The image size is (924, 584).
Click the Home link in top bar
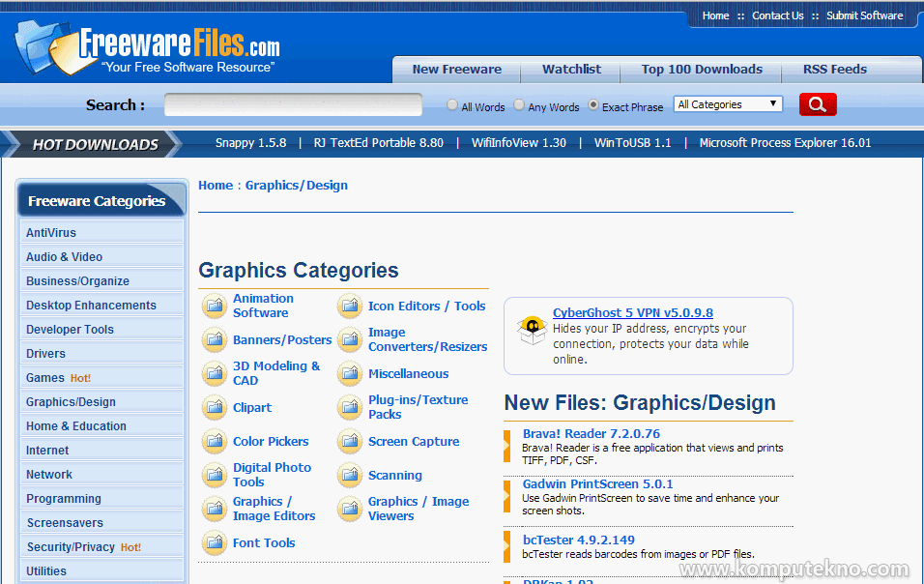pyautogui.click(x=715, y=15)
